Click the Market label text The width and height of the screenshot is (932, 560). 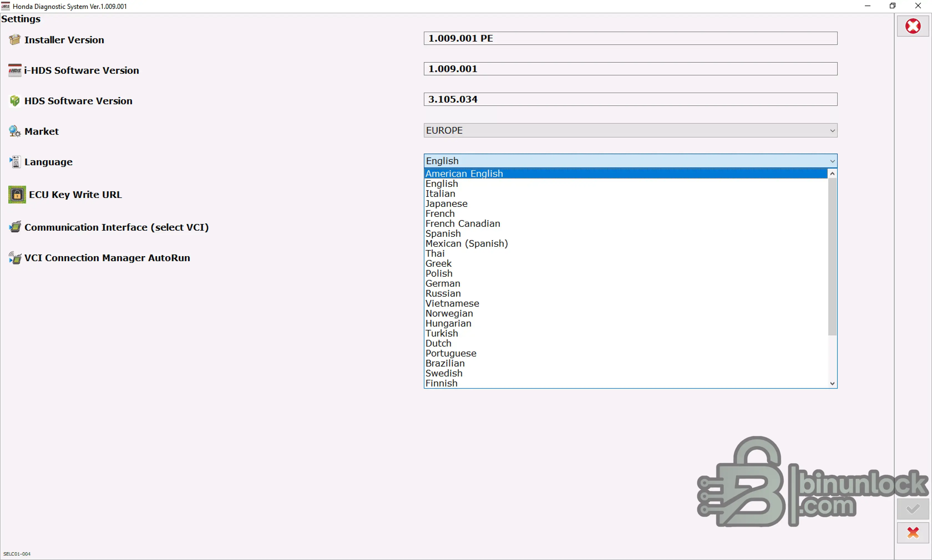(x=42, y=131)
